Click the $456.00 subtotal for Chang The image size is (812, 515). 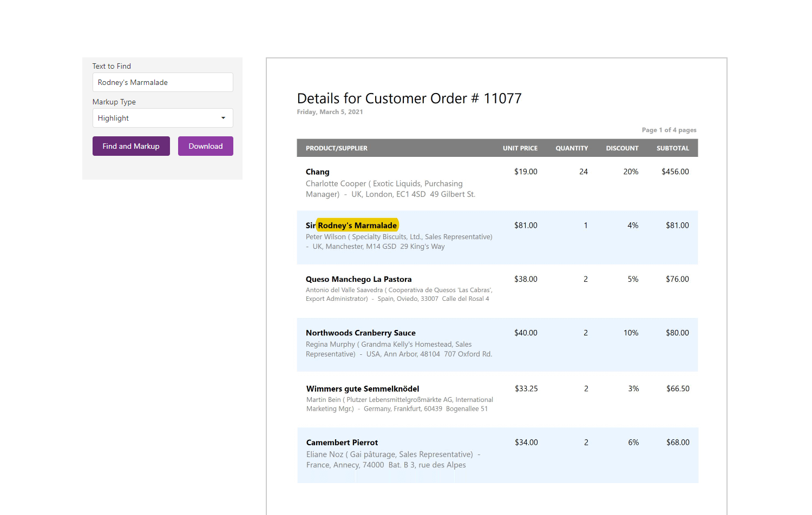[x=675, y=171]
